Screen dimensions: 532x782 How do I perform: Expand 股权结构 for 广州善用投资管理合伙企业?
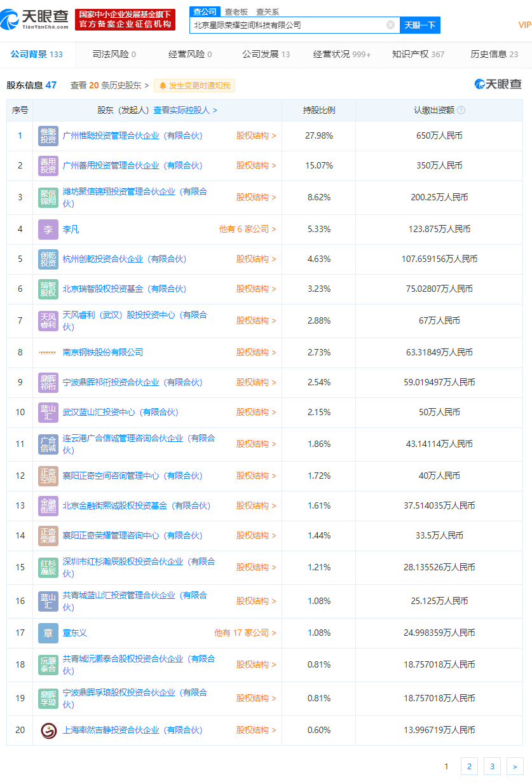256,165
